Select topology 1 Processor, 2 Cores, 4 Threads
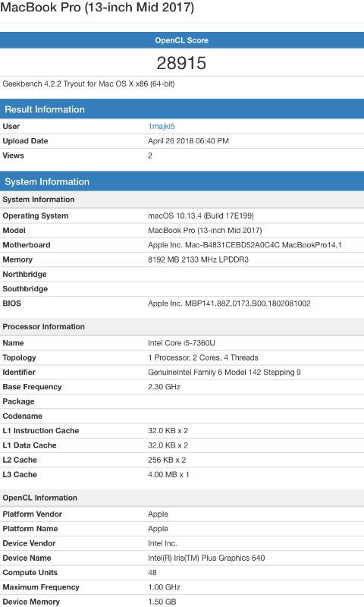 [203, 357]
